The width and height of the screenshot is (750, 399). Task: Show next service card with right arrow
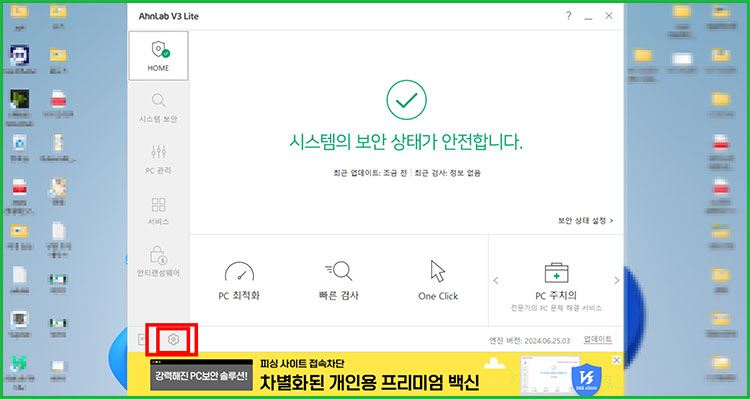[617, 280]
